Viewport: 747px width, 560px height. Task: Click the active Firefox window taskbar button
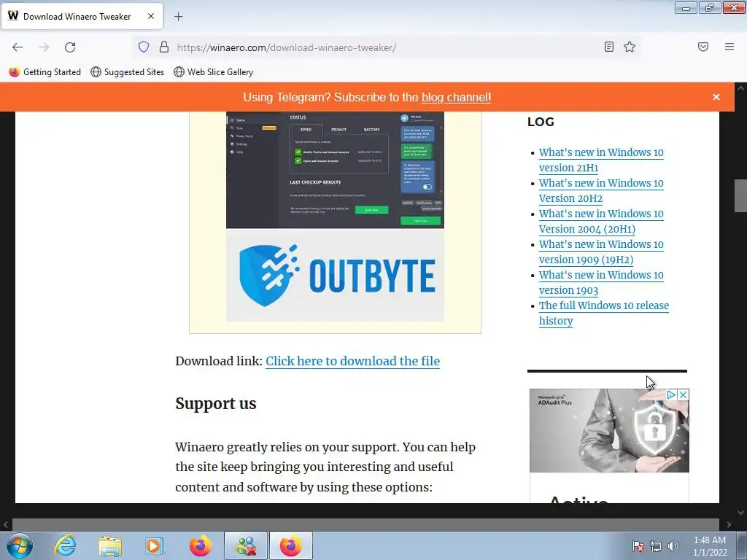[x=291, y=545]
